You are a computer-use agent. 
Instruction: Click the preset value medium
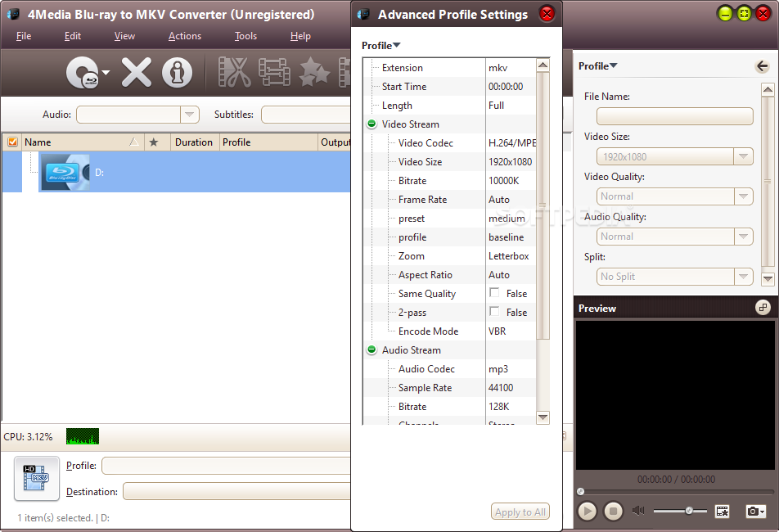pyautogui.click(x=507, y=219)
